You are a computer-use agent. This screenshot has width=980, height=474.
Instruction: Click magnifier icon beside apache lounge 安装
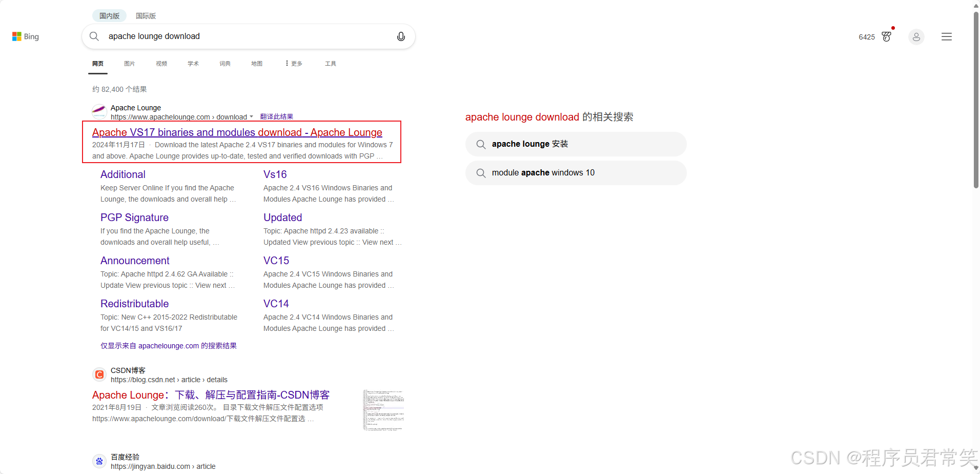point(481,144)
